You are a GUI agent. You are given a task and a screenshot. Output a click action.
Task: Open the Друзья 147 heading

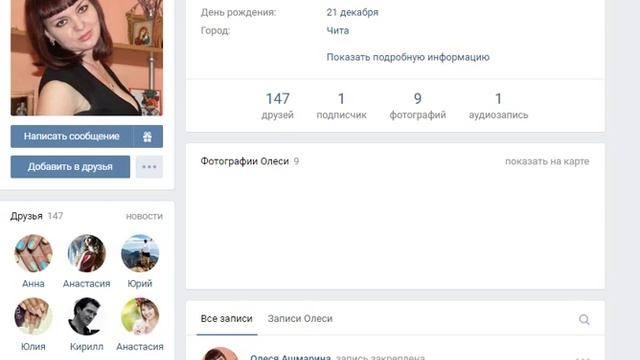[37, 216]
